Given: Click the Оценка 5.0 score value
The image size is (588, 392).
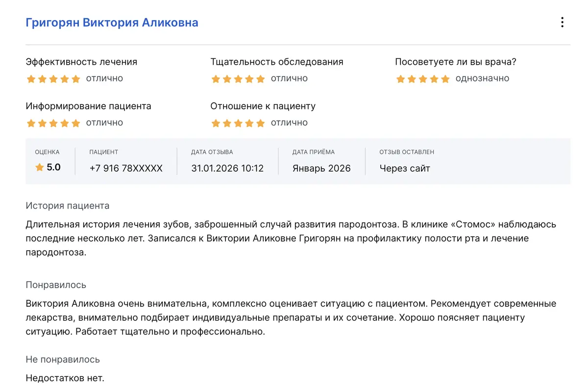Looking at the screenshot, I should [x=53, y=168].
